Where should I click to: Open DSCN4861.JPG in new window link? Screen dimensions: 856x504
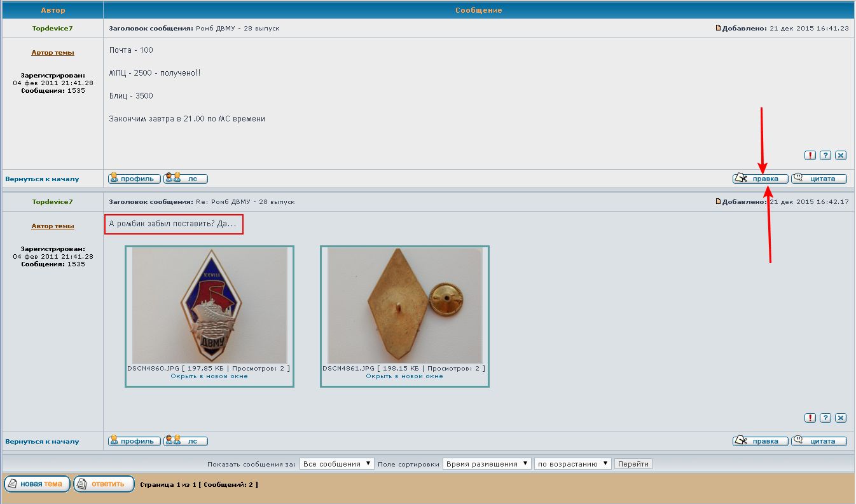[x=404, y=376]
